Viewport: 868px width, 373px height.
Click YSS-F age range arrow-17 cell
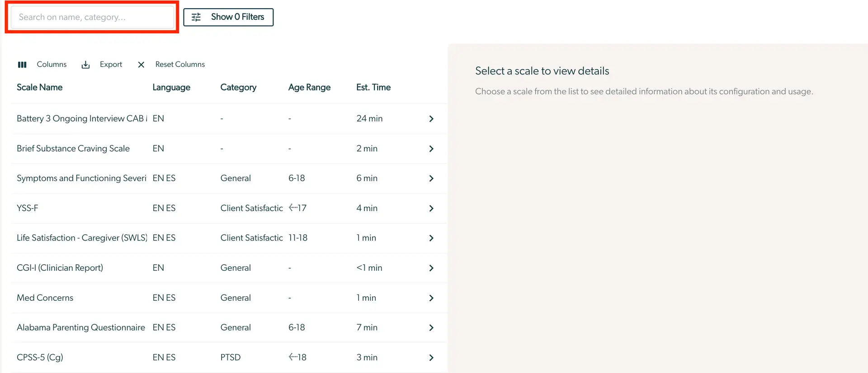tap(297, 208)
